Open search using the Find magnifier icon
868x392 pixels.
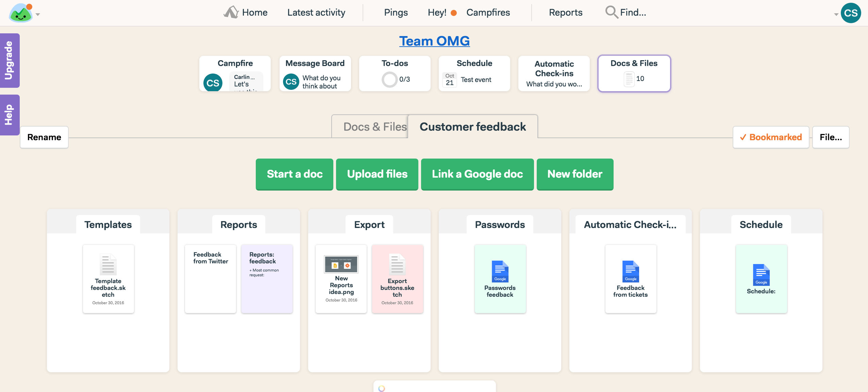point(611,12)
